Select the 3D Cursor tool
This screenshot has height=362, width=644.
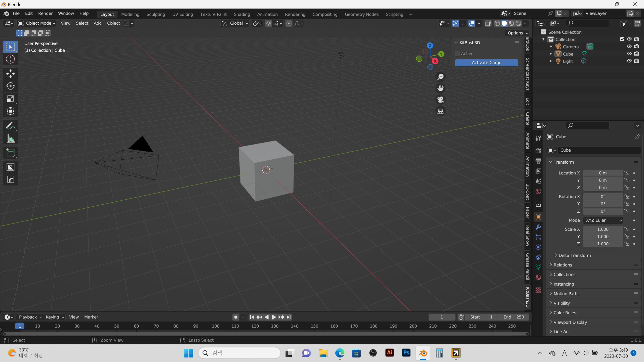(10, 59)
